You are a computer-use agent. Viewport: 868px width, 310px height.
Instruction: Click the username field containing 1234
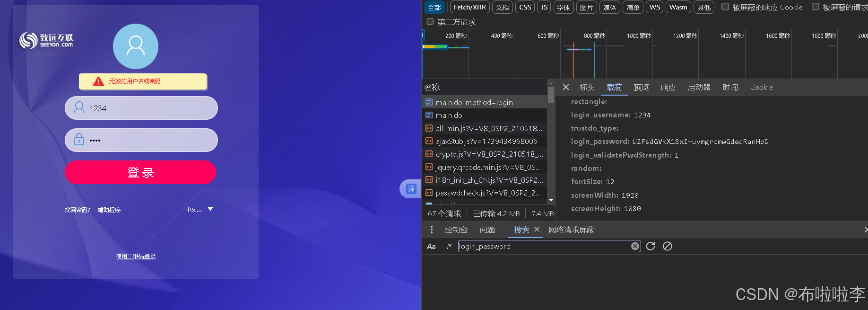tap(141, 108)
